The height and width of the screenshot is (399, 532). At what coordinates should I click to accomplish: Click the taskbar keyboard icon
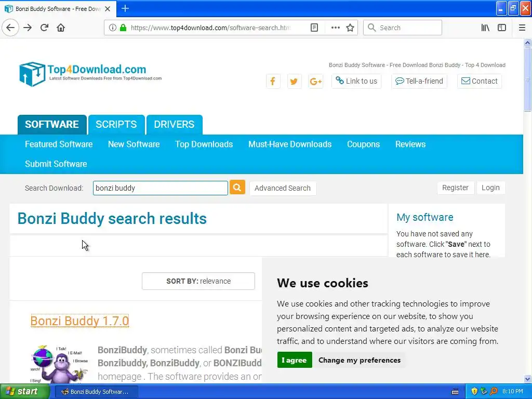coord(455,392)
